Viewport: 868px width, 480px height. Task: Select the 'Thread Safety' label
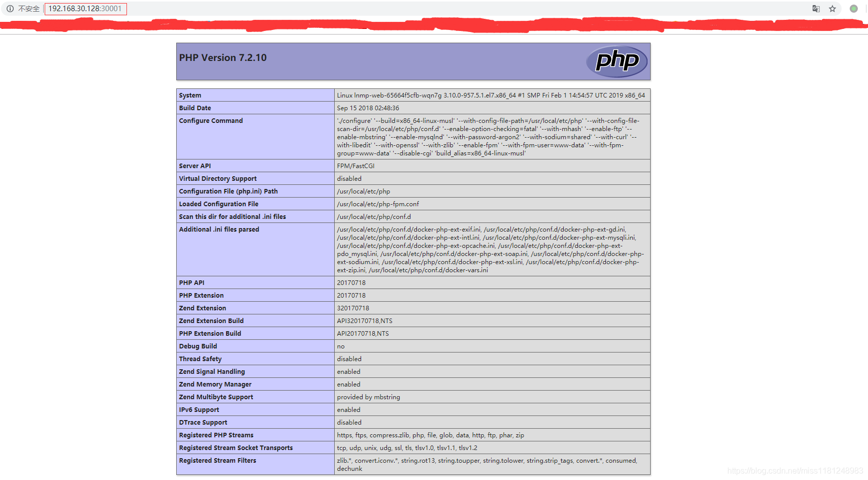[x=200, y=359]
